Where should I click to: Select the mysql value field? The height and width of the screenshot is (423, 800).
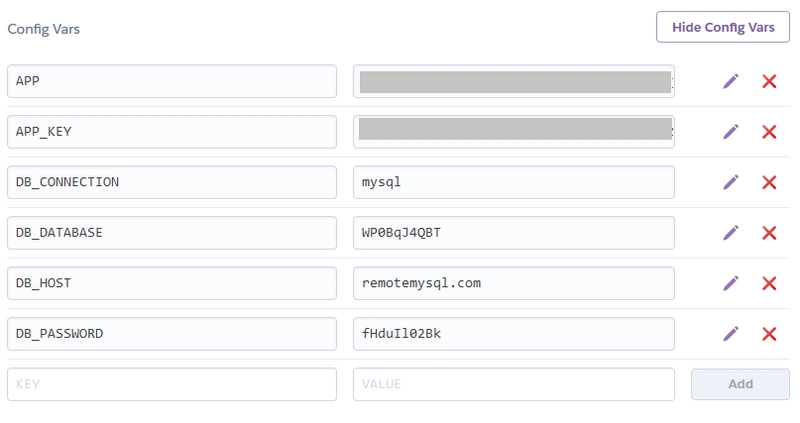[514, 182]
